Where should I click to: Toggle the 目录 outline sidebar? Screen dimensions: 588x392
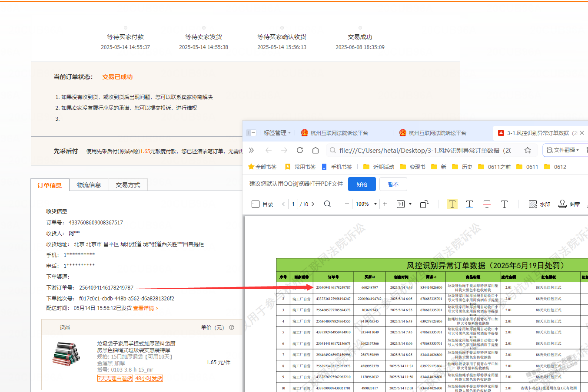(262, 204)
